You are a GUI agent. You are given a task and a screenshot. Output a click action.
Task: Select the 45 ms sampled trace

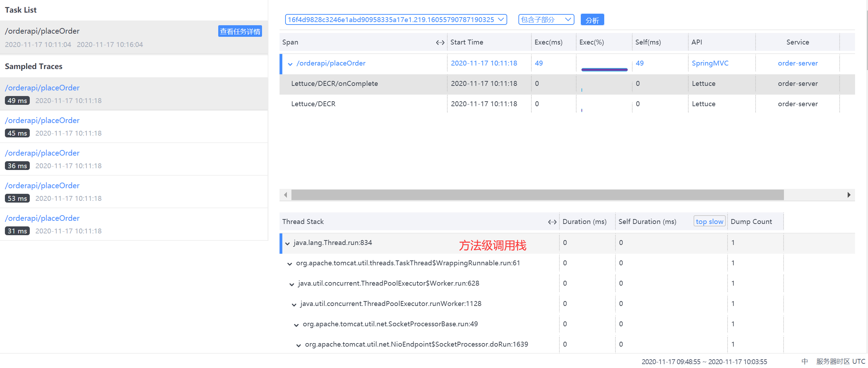[134, 127]
